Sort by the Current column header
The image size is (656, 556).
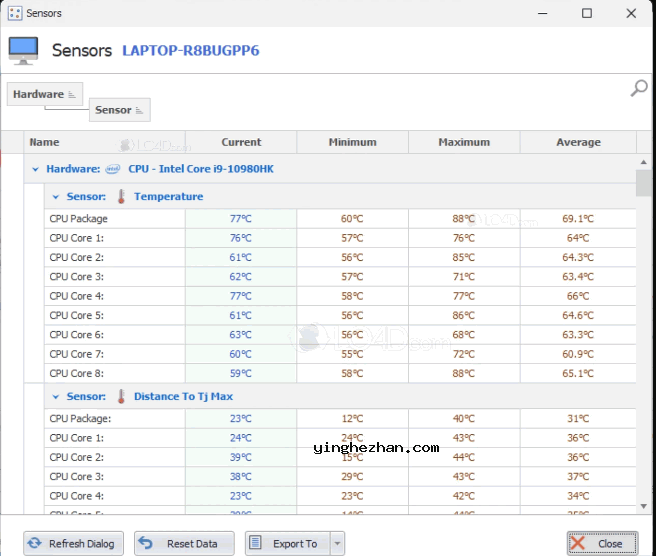(x=241, y=142)
